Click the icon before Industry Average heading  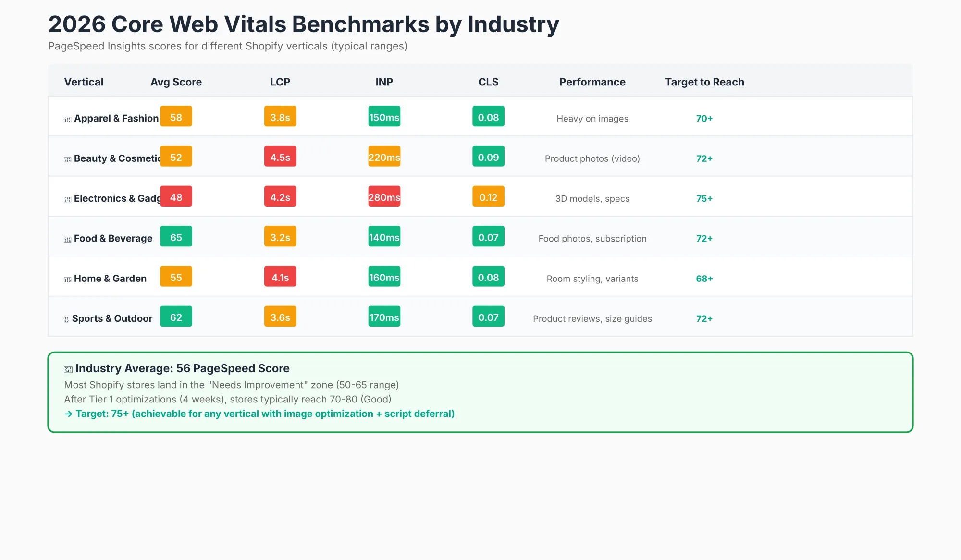tap(68, 369)
